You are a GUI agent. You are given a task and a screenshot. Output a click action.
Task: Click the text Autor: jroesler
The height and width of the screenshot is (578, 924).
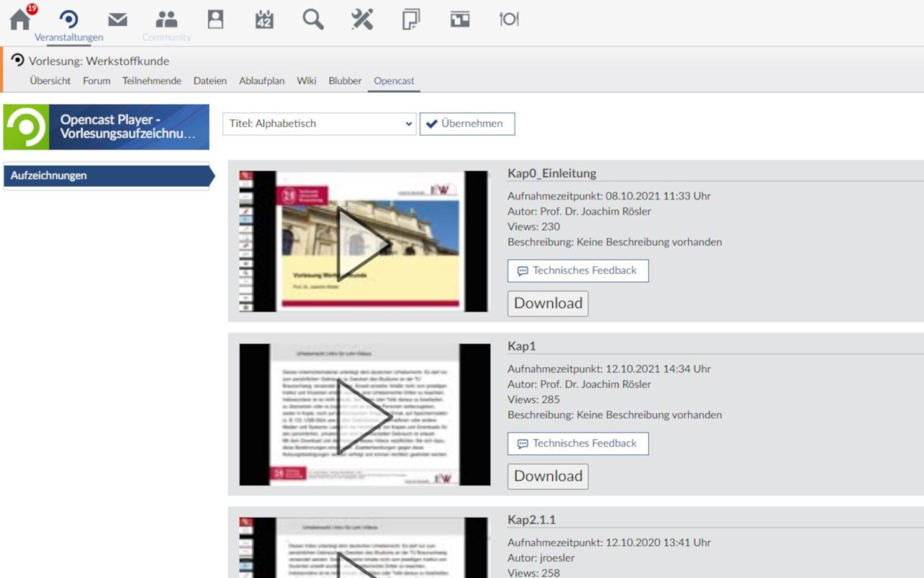(x=541, y=558)
